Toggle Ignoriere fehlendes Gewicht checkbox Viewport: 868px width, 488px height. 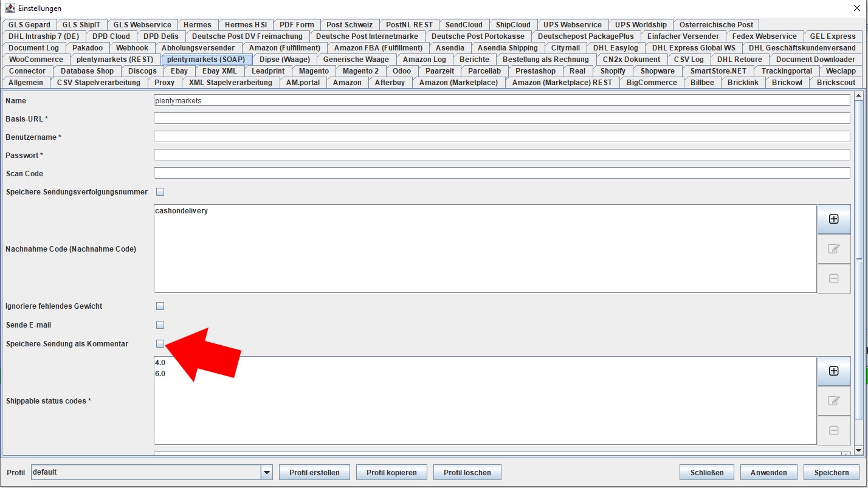point(160,306)
